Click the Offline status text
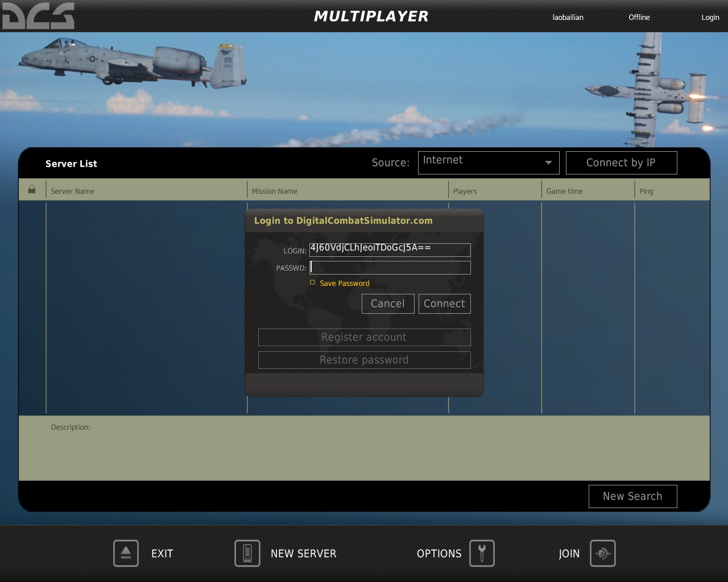The image size is (728, 582). tap(639, 17)
